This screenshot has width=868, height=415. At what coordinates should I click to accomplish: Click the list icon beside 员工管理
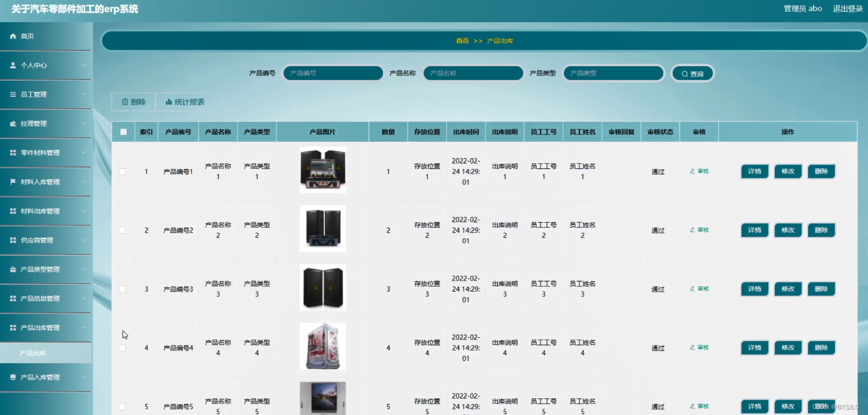pyautogui.click(x=13, y=94)
